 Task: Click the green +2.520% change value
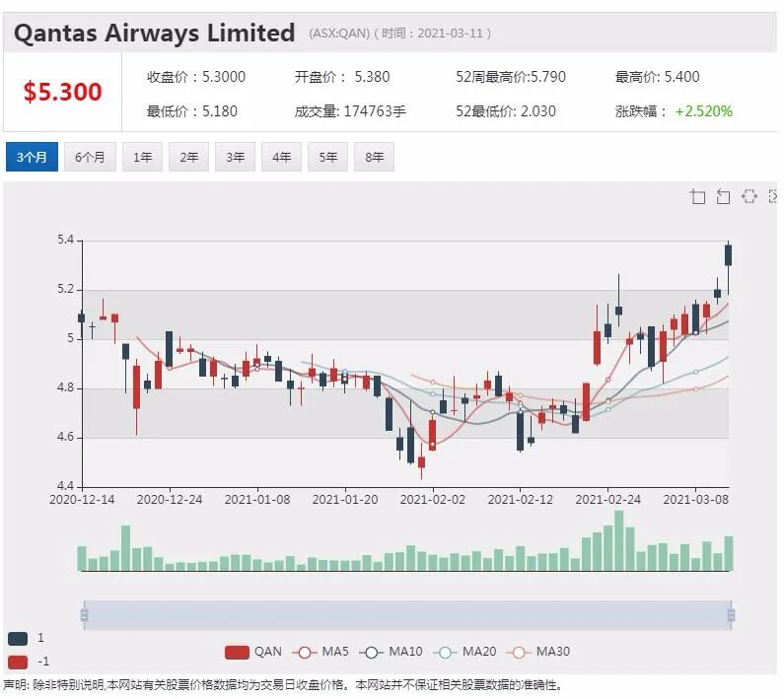coord(703,111)
